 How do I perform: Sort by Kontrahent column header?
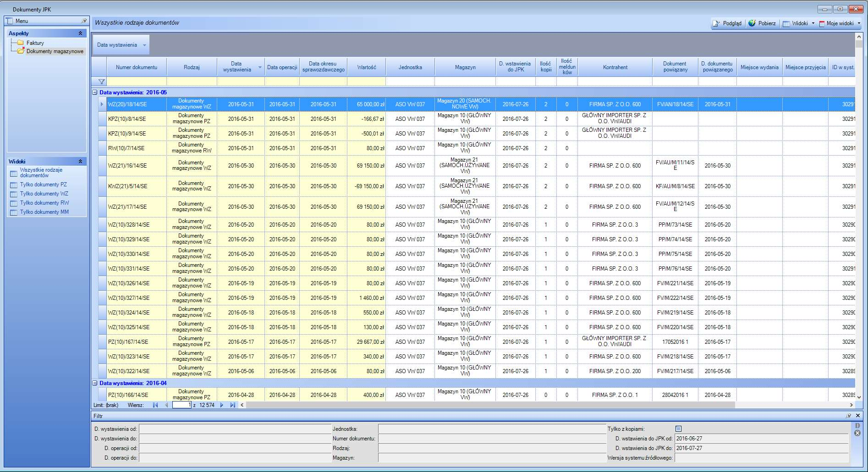[x=615, y=67]
